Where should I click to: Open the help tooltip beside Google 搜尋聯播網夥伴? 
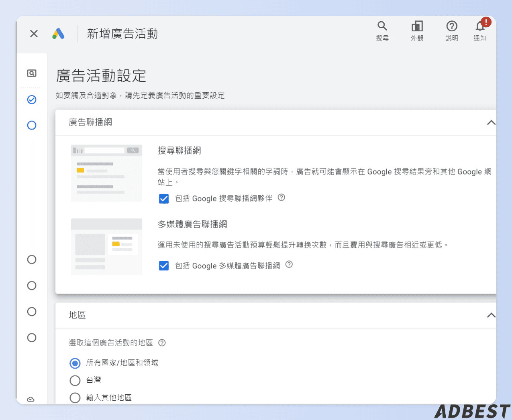[281, 197]
